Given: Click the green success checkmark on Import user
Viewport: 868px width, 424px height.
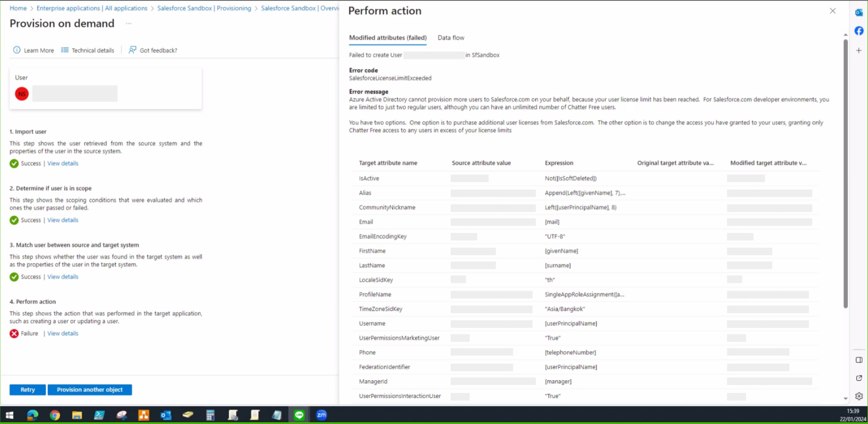Looking at the screenshot, I should click(x=14, y=163).
